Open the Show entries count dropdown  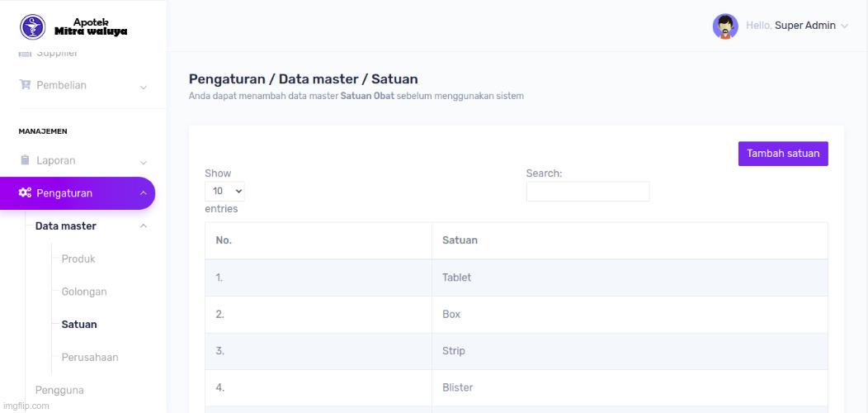coord(224,191)
